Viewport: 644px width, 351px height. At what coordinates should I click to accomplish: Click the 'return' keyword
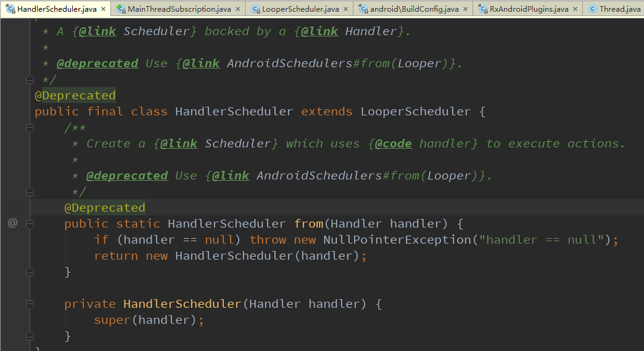pyautogui.click(x=116, y=255)
